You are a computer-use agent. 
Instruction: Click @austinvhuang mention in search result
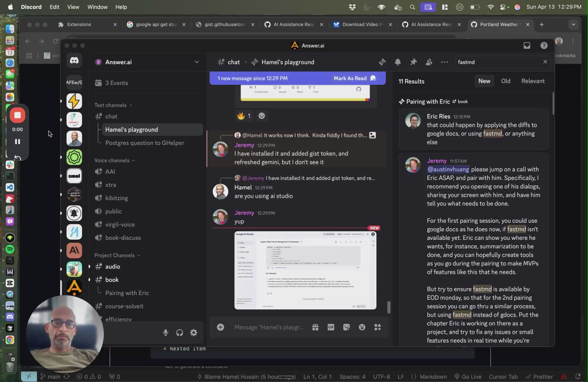click(448, 169)
